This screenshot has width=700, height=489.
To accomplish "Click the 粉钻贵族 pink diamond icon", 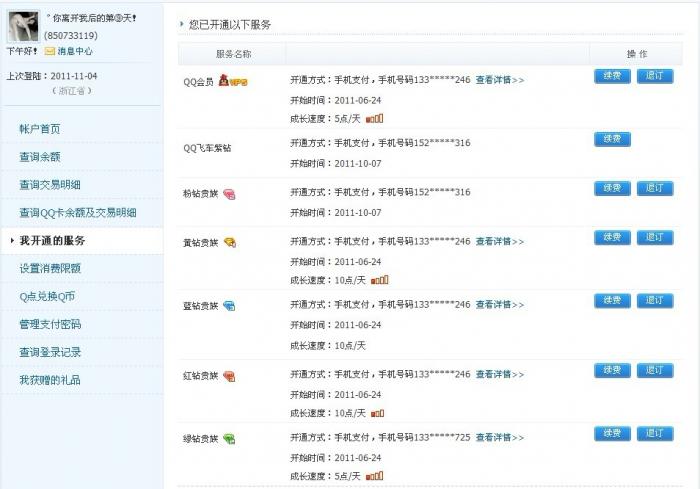I will 229,194.
